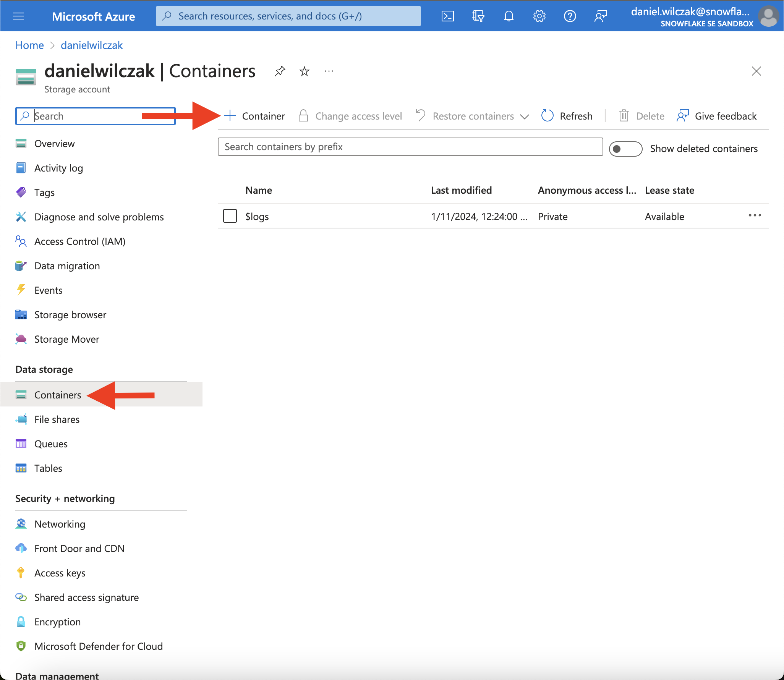This screenshot has width=784, height=680.
Task: Click the danielwilczak breadcrumb link
Action: click(x=92, y=45)
